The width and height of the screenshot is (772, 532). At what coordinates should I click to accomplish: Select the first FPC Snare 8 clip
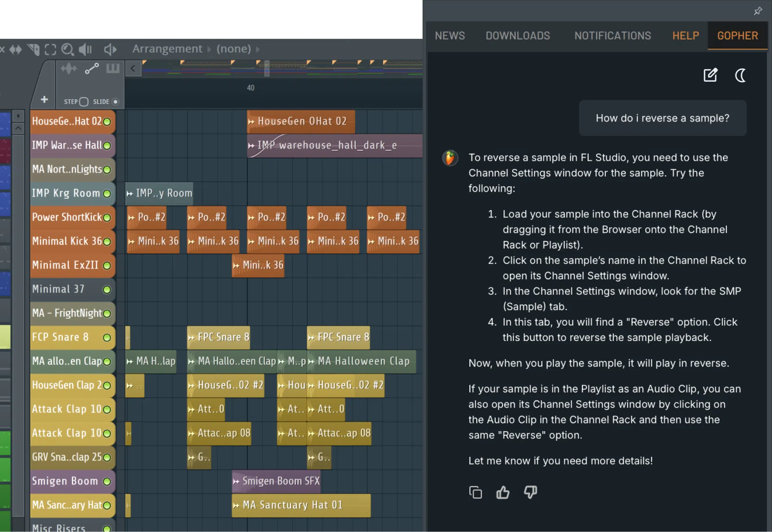click(x=219, y=337)
